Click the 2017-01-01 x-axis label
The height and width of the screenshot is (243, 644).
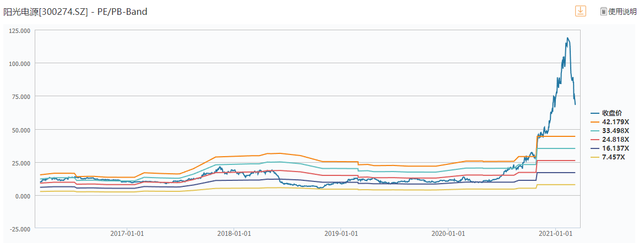tap(127, 234)
